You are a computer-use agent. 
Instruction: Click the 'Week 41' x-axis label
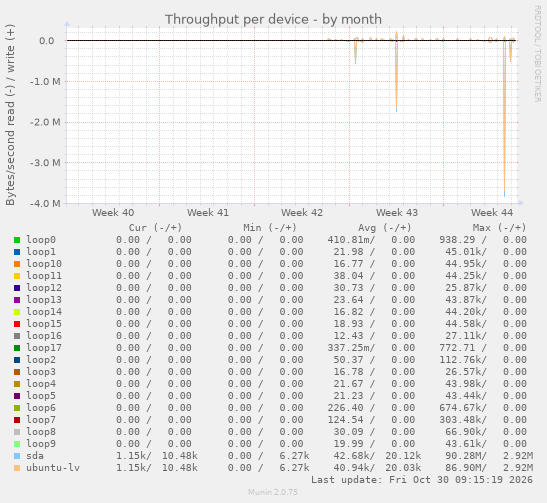pos(208,213)
